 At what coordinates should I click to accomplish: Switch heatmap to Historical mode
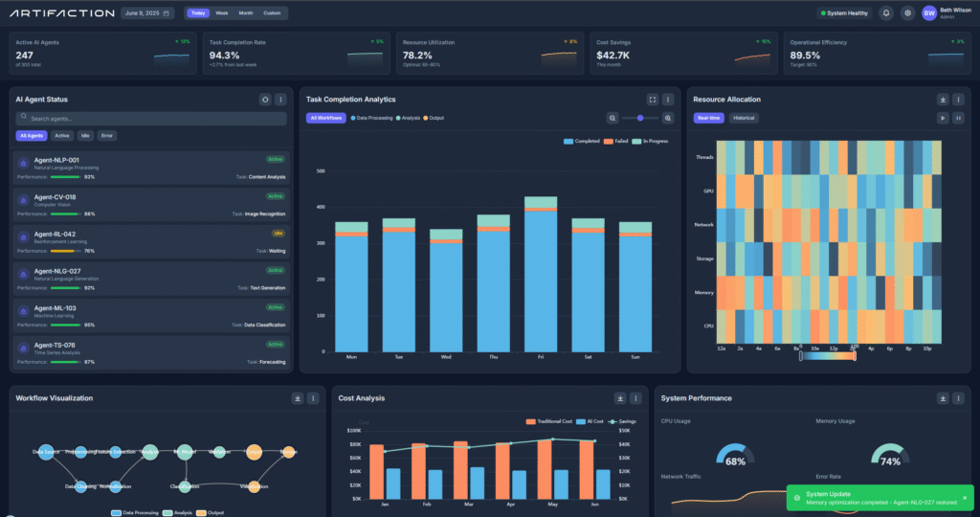click(x=744, y=118)
